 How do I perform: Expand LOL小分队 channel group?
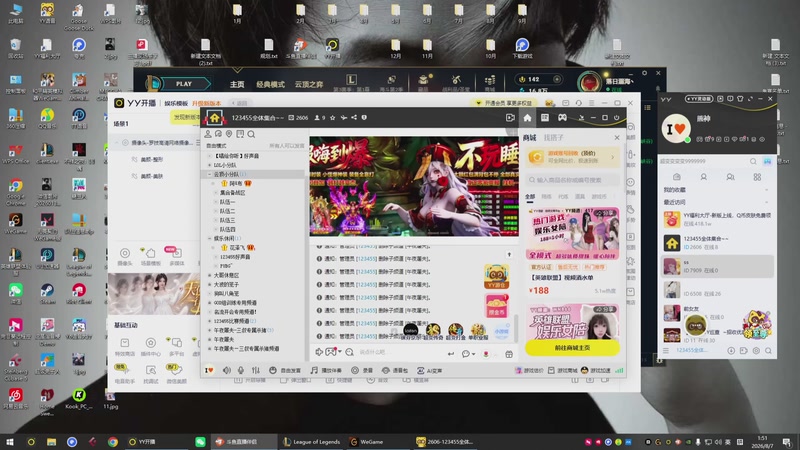(x=209, y=165)
